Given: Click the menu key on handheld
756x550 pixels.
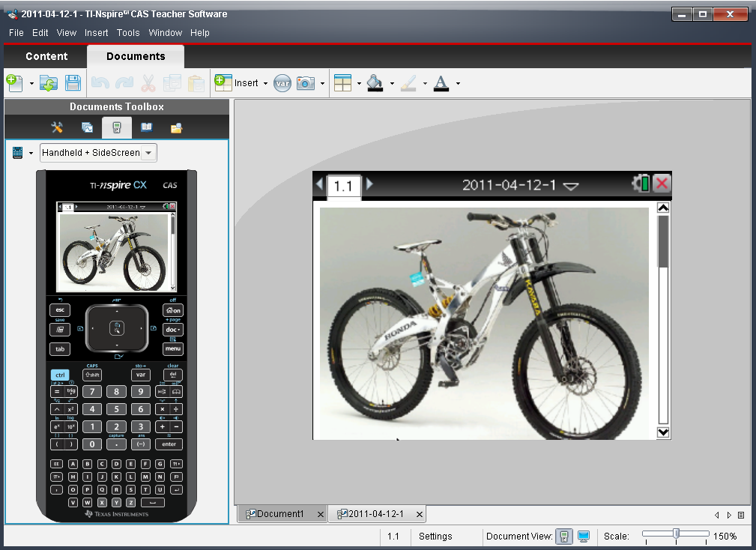Looking at the screenshot, I should point(173,348).
